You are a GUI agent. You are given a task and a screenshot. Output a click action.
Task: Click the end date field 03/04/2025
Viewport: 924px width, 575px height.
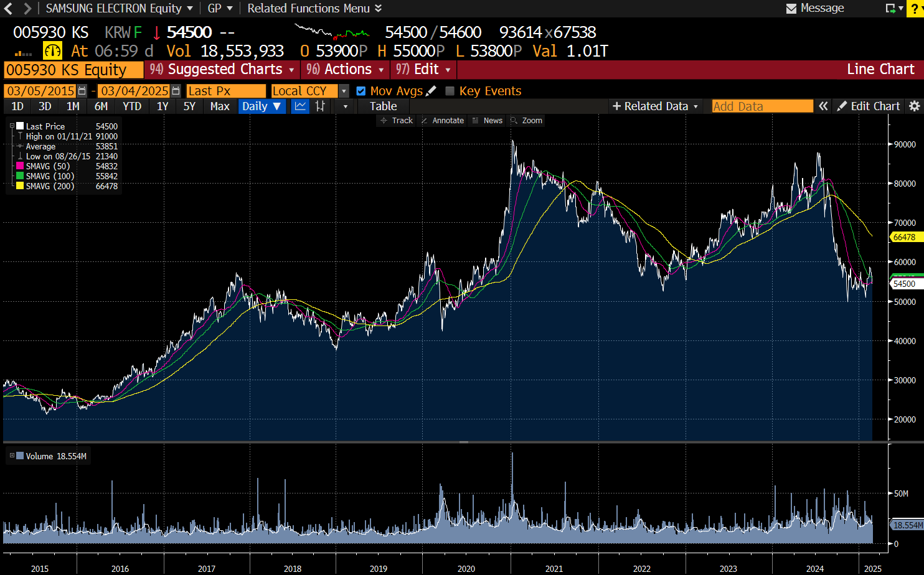pos(134,91)
